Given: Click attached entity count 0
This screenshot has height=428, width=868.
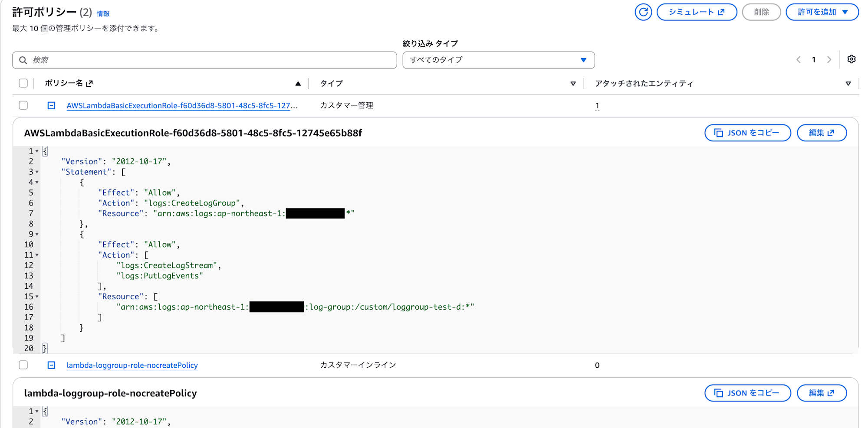Looking at the screenshot, I should click(x=597, y=365).
